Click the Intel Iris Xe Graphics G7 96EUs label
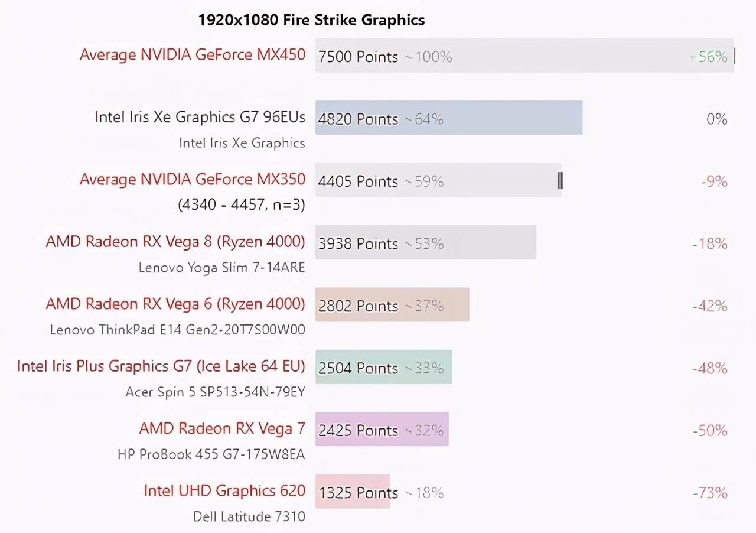Viewport: 756px width, 533px height. coord(200,117)
